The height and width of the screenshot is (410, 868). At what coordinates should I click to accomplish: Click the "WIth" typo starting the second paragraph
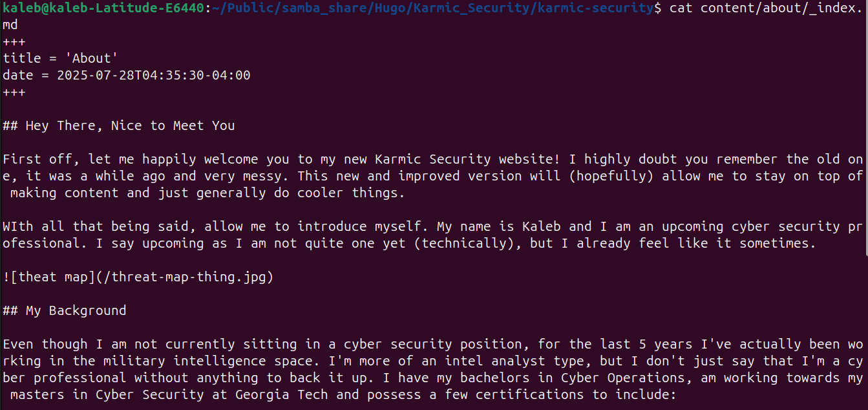click(x=18, y=227)
